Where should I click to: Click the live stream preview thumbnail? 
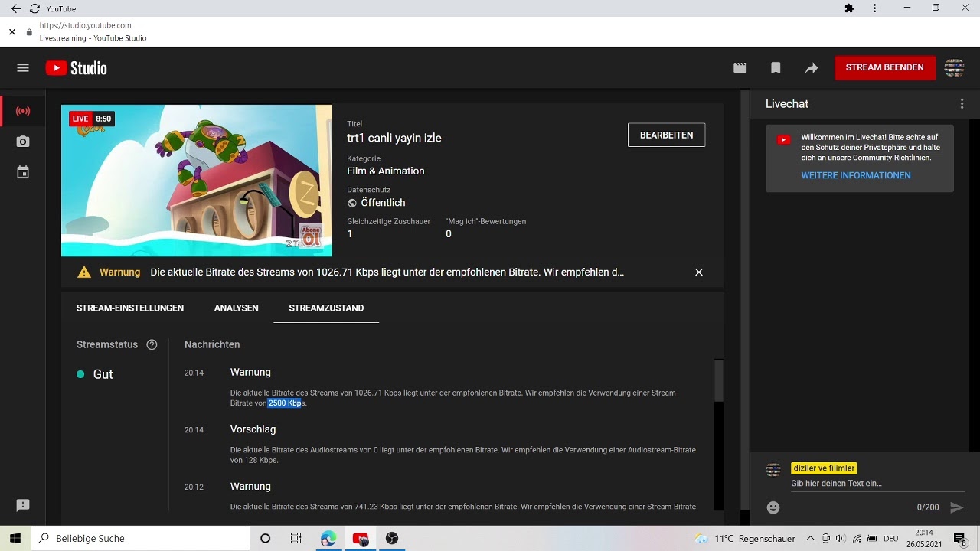[x=197, y=181]
